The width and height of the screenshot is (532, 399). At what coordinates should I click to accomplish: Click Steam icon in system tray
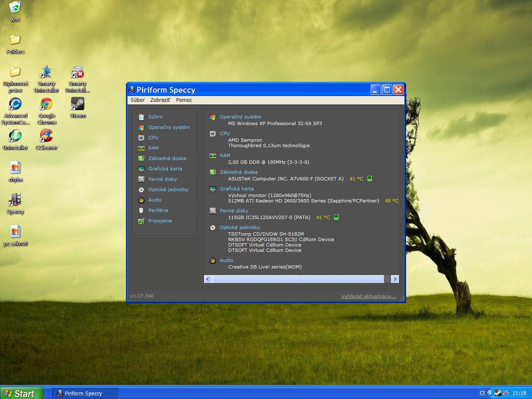click(498, 393)
